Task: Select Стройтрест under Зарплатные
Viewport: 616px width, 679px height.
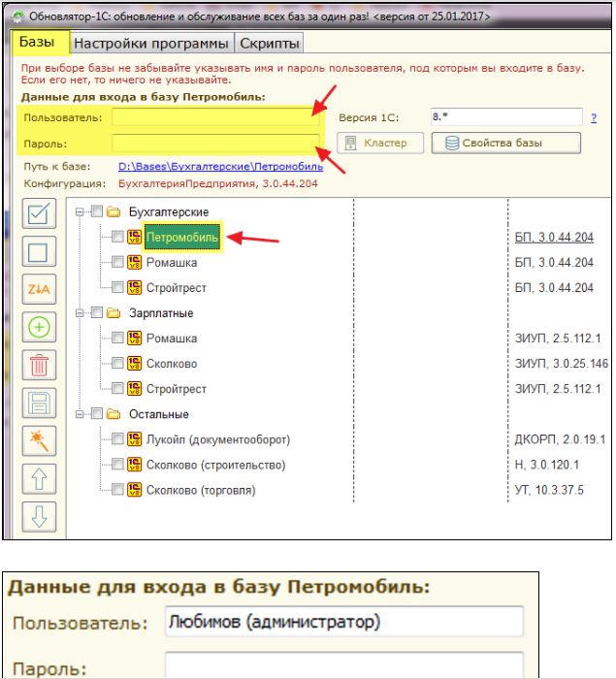Action: click(177, 389)
